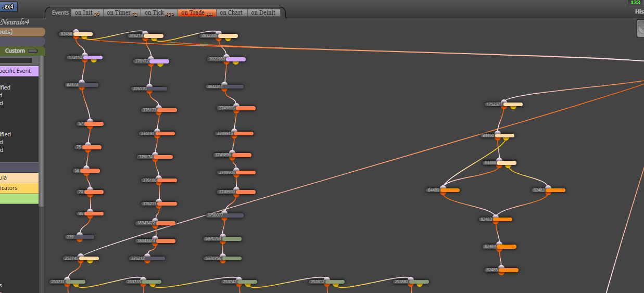Viewport: 644px width, 293px height.
Task: Switch to the on Tick events tab
Action: click(x=159, y=12)
